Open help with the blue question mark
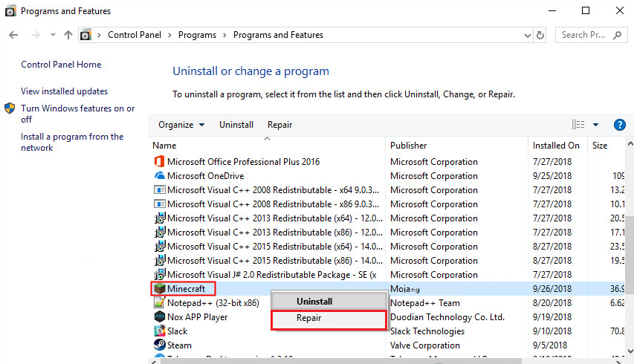Viewport: 634px width, 364px height. click(619, 125)
